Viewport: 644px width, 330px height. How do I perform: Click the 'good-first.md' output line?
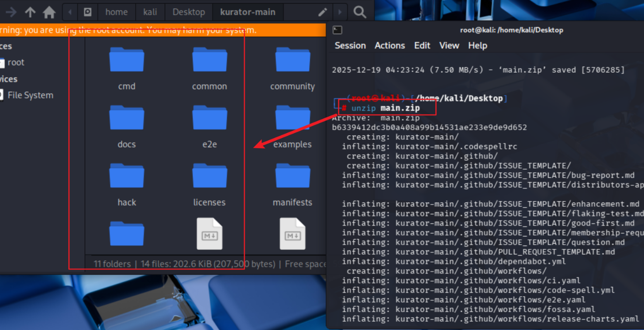[488, 223]
